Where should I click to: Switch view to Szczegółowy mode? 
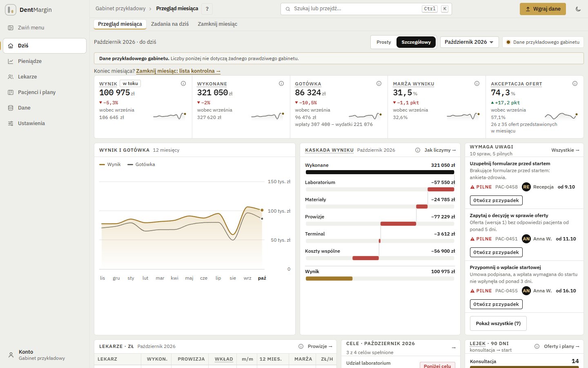[416, 42]
